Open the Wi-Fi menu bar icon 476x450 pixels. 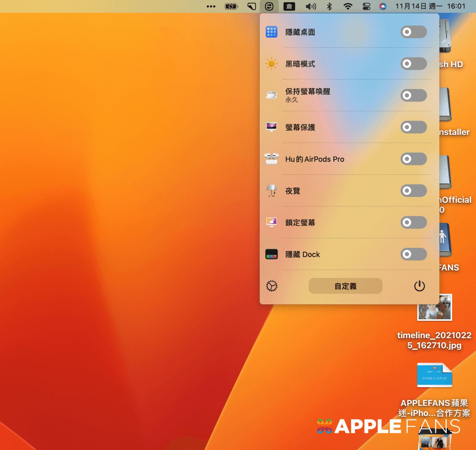point(348,6)
